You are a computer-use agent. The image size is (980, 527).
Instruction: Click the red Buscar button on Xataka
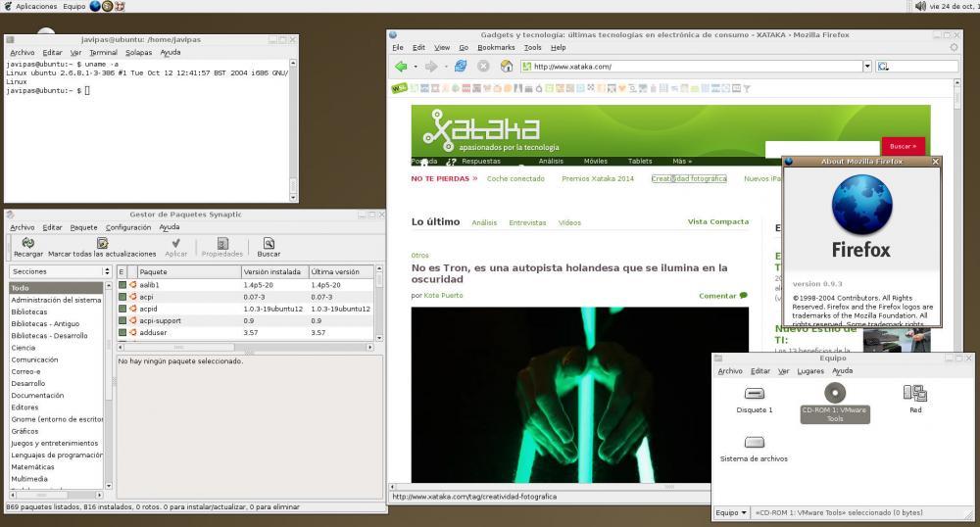[903, 146]
